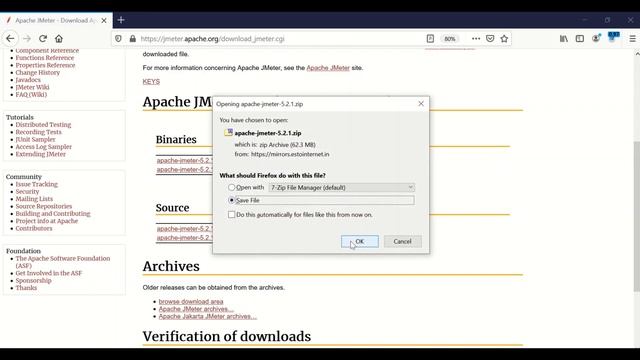Viewport: 640px width, 360px height.
Task: Click the apache-jmeter-5.2.1.zip file icon
Action: 228,133
